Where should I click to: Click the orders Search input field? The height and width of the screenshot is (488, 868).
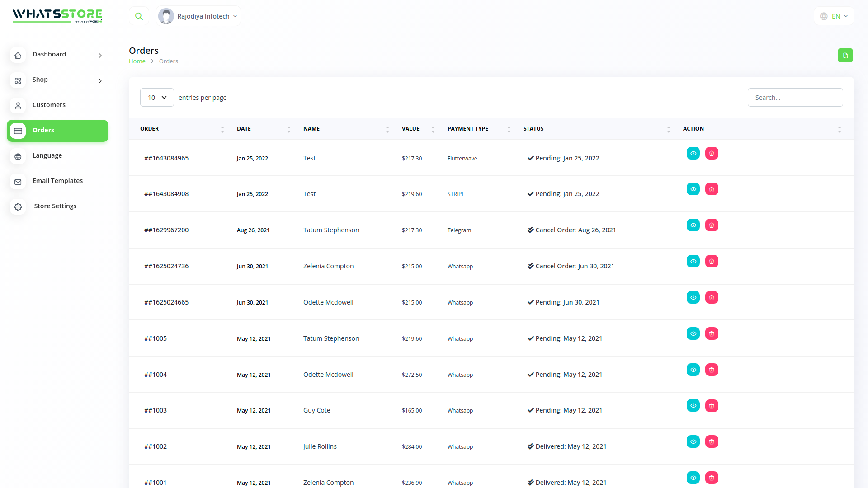tap(795, 98)
